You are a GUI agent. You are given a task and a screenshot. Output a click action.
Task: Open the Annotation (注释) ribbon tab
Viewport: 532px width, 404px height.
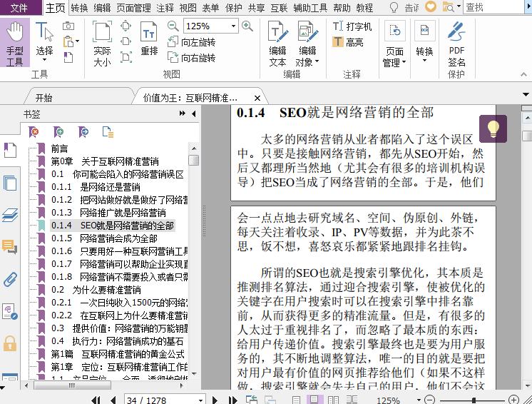[x=165, y=8]
